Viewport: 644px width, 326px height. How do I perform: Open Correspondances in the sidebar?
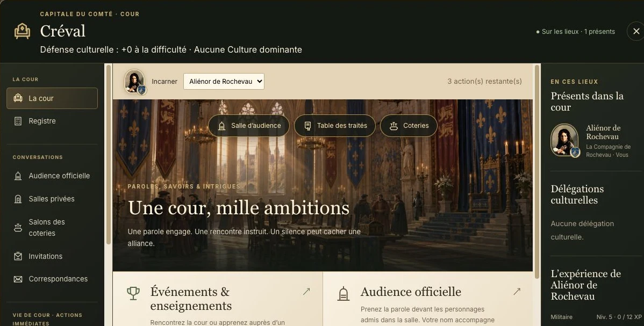(52, 279)
